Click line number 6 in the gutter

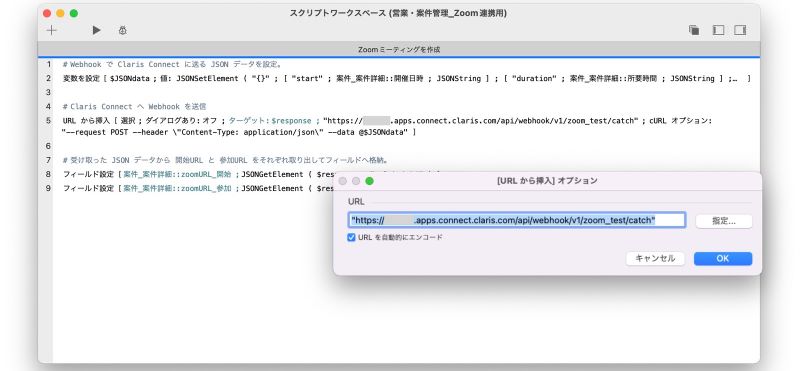point(48,146)
